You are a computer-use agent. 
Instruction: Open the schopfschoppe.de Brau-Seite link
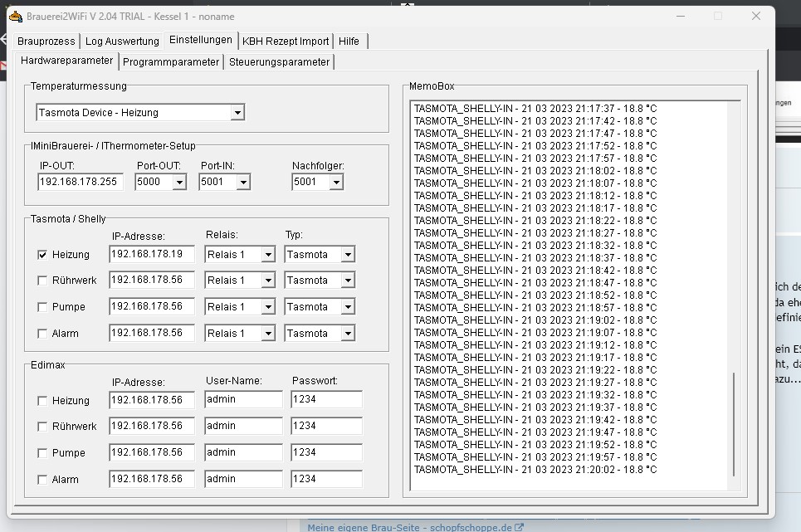pyautogui.click(x=410, y=527)
